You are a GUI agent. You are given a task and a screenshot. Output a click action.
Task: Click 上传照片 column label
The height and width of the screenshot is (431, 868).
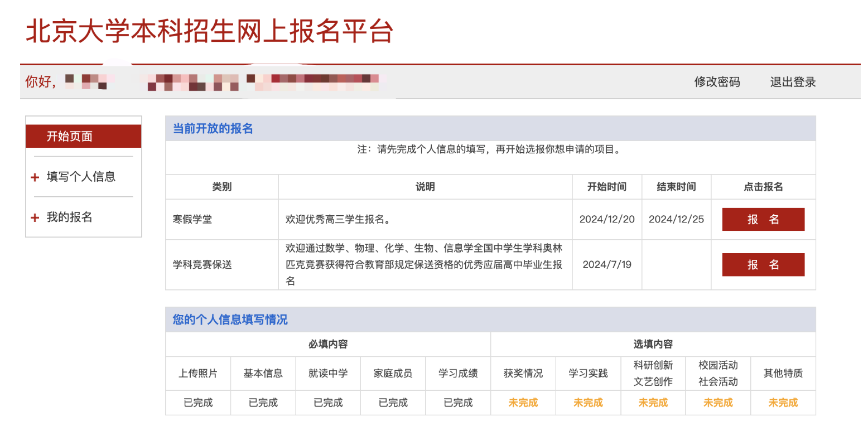point(198,373)
